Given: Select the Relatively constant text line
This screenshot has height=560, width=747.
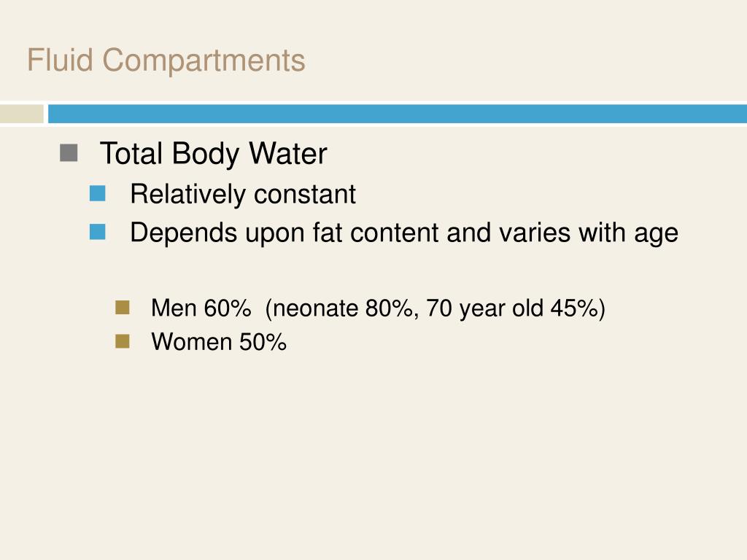Looking at the screenshot, I should click(242, 194).
